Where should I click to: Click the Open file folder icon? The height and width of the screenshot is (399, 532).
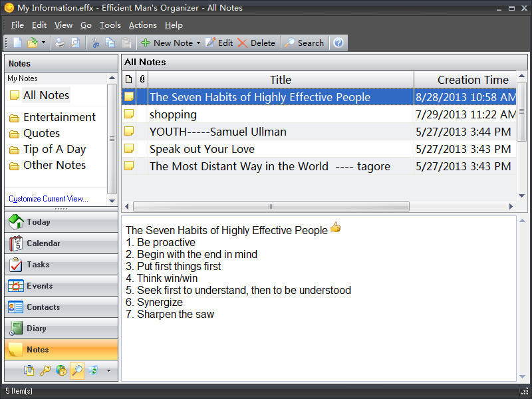click(32, 43)
